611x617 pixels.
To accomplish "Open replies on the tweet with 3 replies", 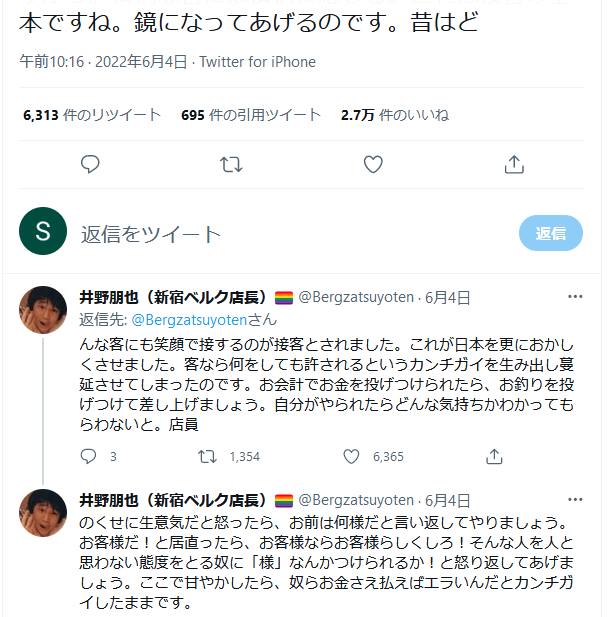I will tap(90, 456).
